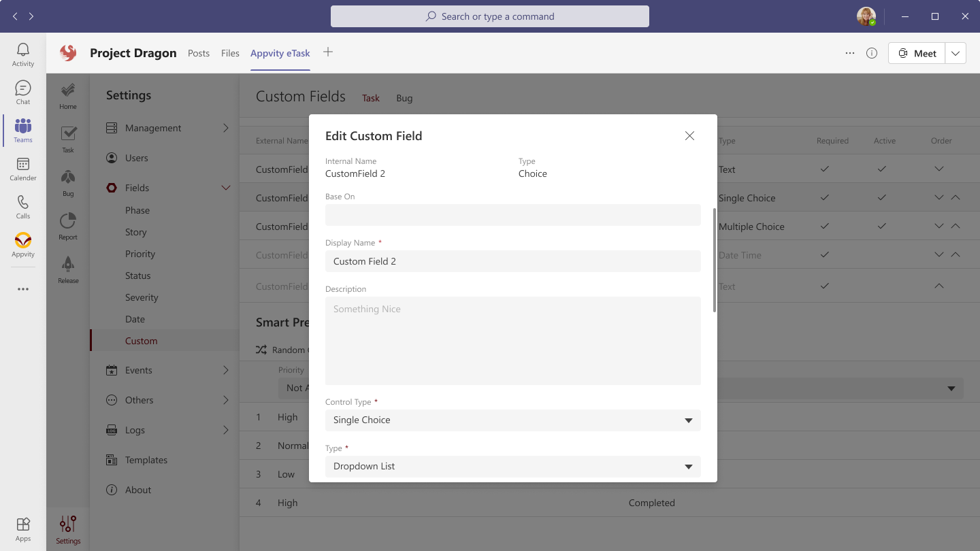Switch to the Posts tab of Project Dragon
This screenshot has width=980, height=551.
(199, 52)
